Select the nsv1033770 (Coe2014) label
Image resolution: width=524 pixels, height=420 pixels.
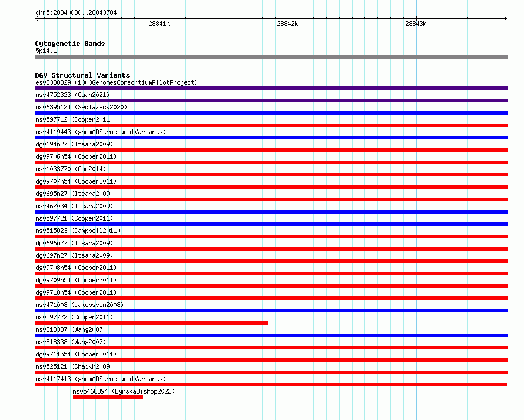point(71,169)
